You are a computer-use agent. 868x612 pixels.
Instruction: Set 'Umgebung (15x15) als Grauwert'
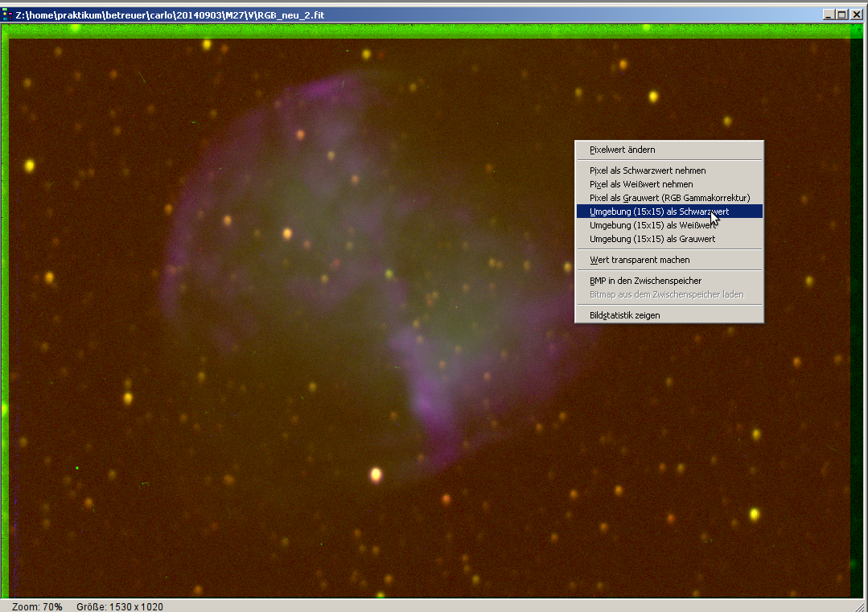coord(652,239)
